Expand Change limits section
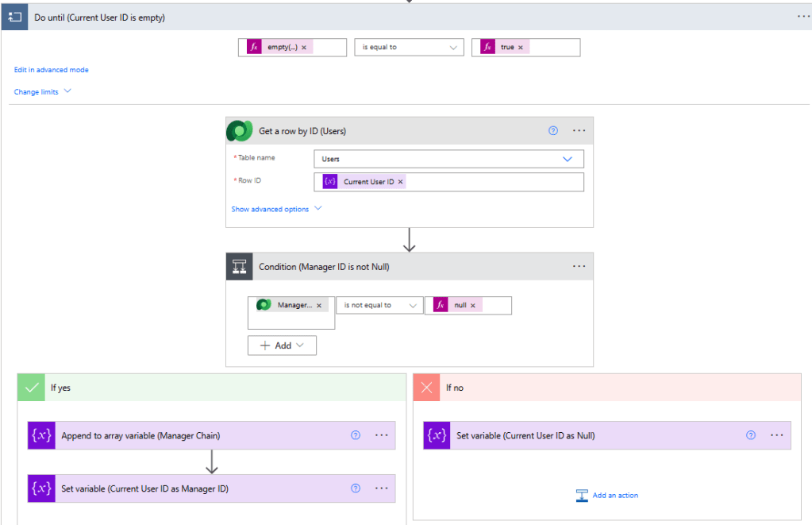 pyautogui.click(x=43, y=92)
